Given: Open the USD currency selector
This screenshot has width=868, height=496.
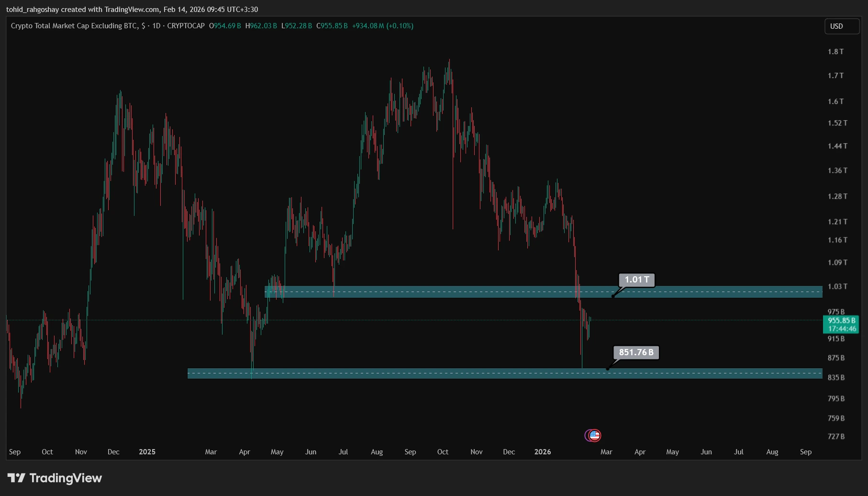Looking at the screenshot, I should click(841, 26).
